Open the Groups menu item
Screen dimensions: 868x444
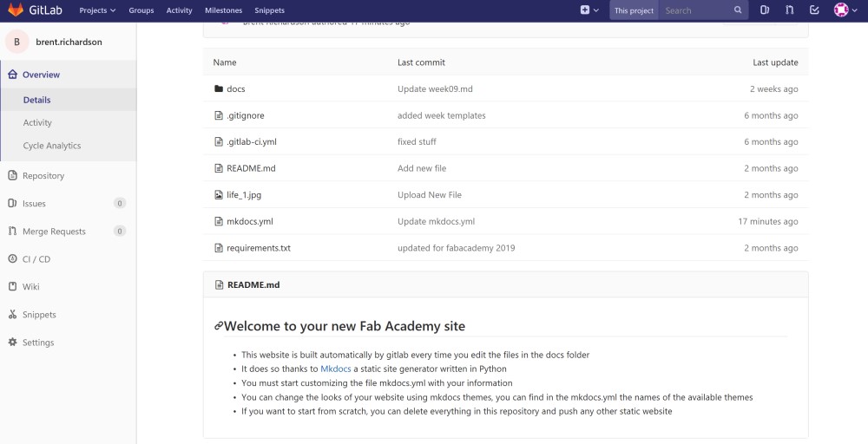(141, 10)
